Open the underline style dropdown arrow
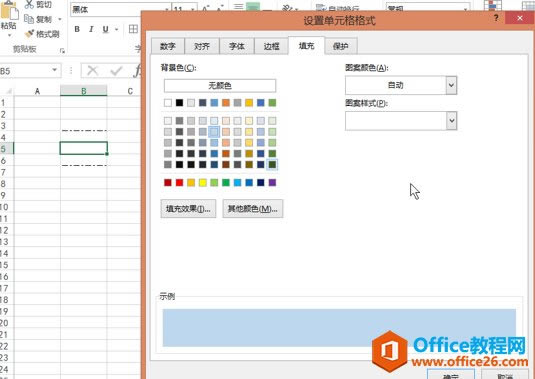 (x=116, y=30)
